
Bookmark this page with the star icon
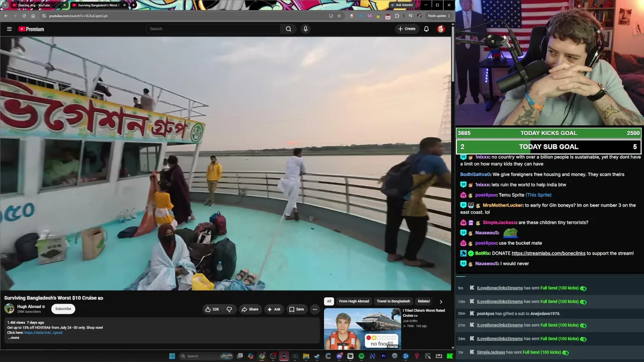pyautogui.click(x=339, y=16)
